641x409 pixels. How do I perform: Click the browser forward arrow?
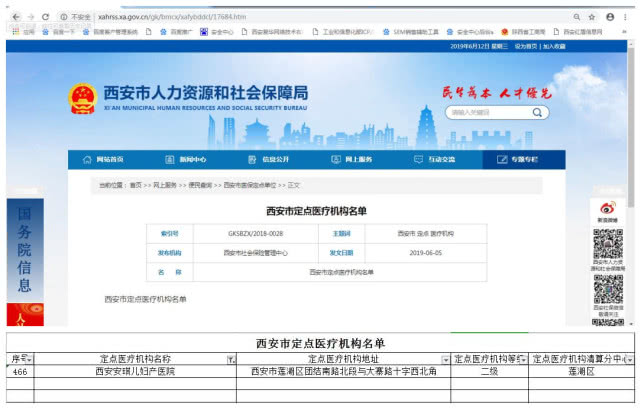coord(31,17)
